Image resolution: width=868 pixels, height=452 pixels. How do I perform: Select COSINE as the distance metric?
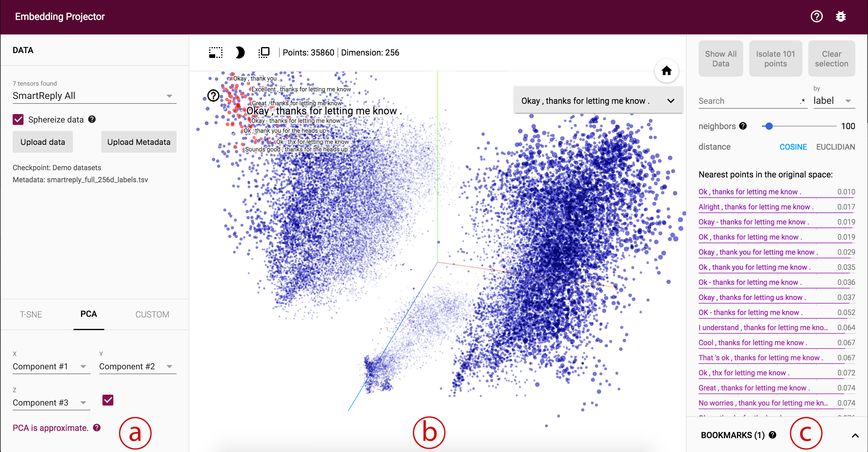tap(794, 147)
